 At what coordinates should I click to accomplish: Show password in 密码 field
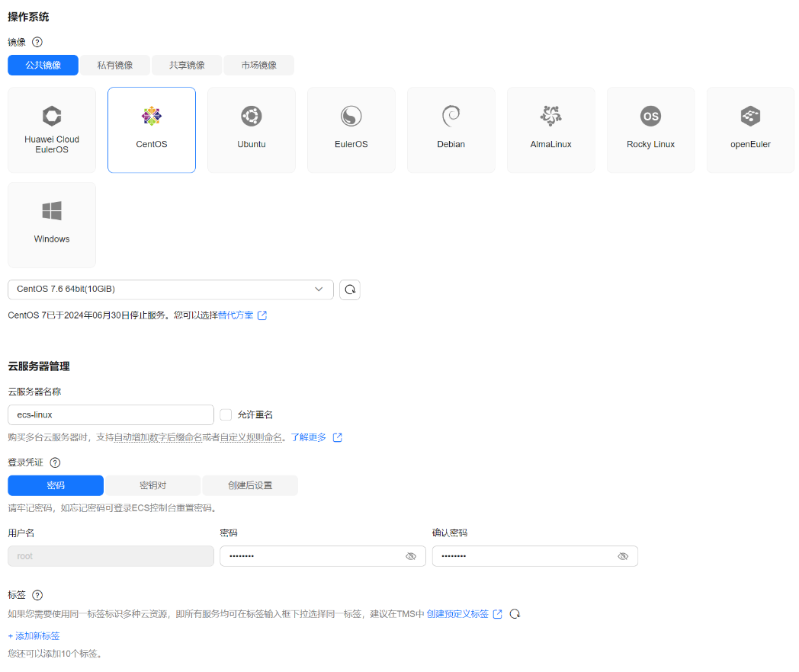411,556
